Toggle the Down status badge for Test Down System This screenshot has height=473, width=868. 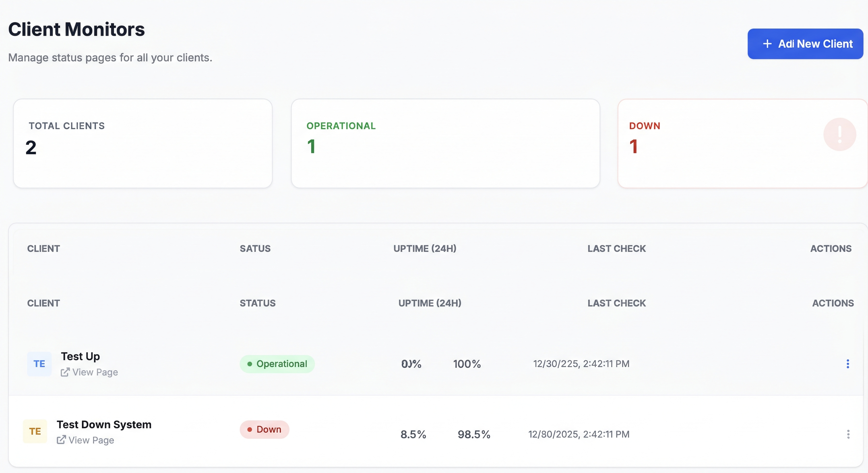[x=264, y=430]
